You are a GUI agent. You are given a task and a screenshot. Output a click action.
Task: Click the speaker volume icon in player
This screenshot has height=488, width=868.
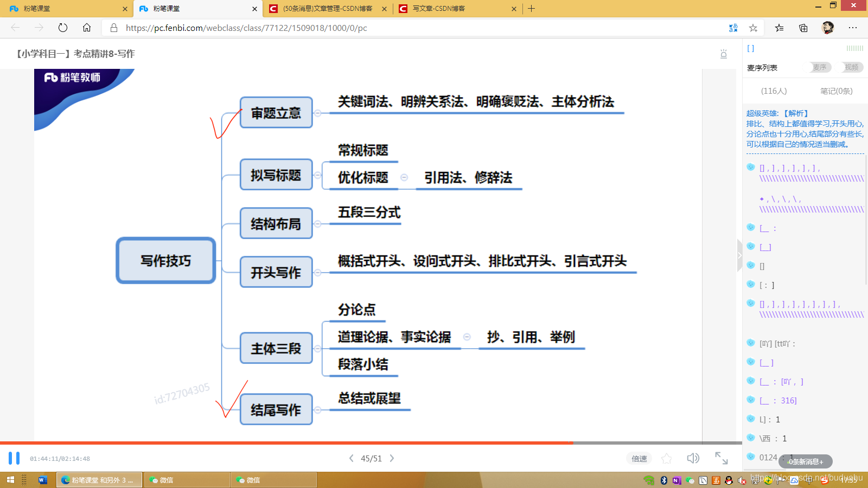pos(693,458)
